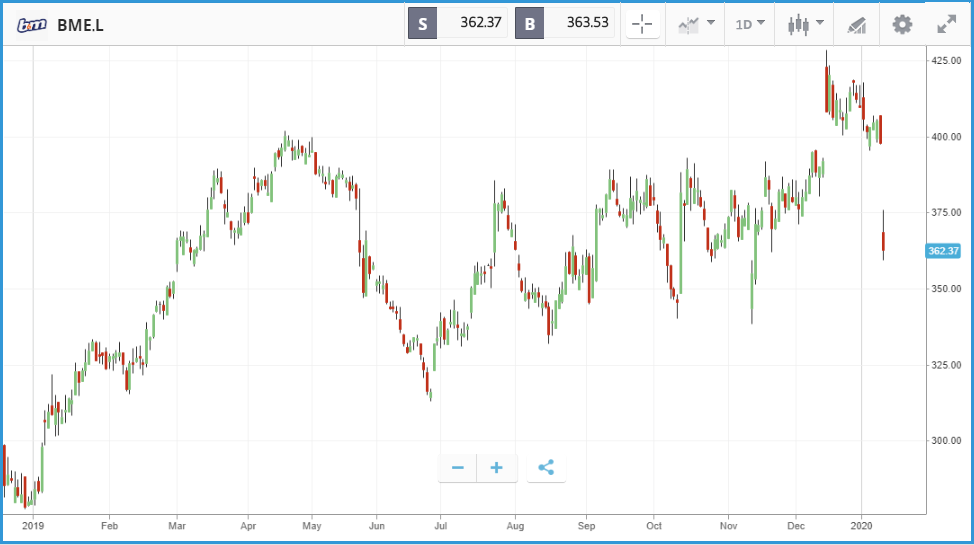Open chart settings gear

pos(902,25)
